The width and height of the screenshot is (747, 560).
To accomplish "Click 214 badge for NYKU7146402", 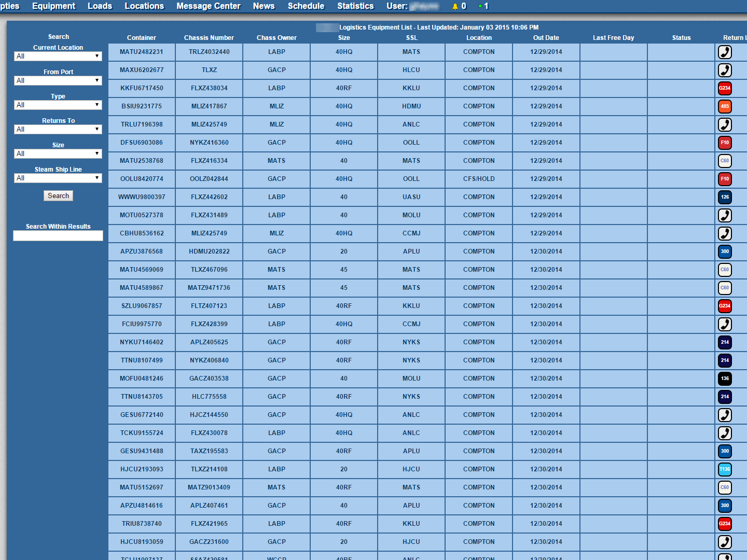I will tap(725, 342).
